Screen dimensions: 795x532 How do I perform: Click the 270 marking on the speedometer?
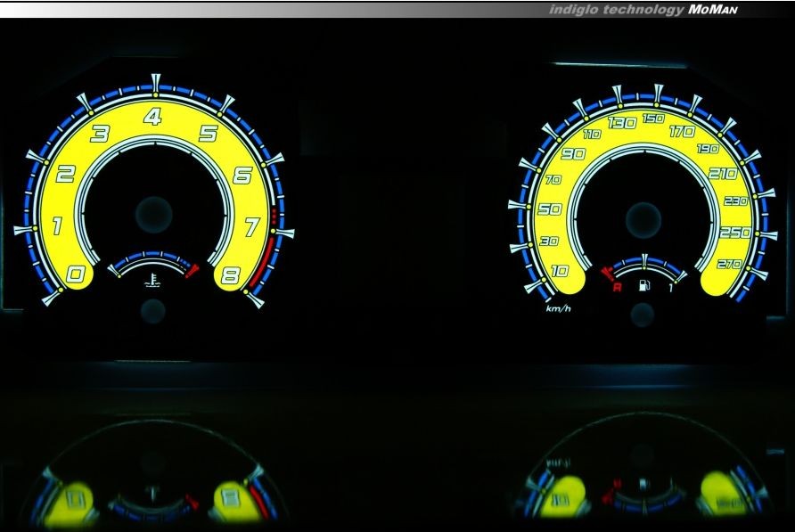pyautogui.click(x=727, y=264)
